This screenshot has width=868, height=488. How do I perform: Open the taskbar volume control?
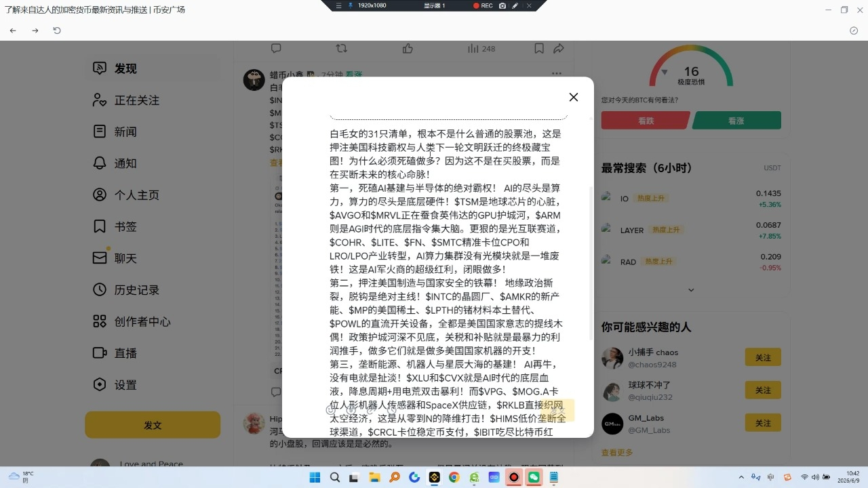tap(815, 477)
